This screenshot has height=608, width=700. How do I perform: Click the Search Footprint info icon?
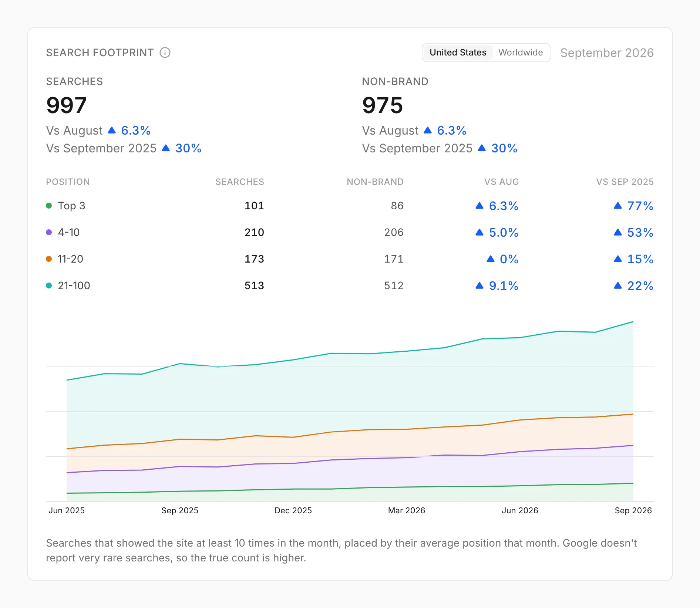pos(165,53)
